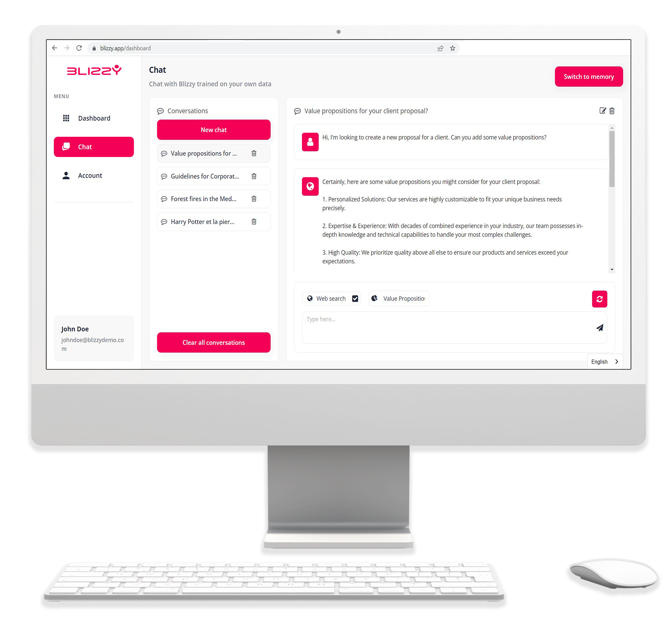Click the 'Switch to memory' button
This screenshot has width=672, height=643.
[588, 76]
